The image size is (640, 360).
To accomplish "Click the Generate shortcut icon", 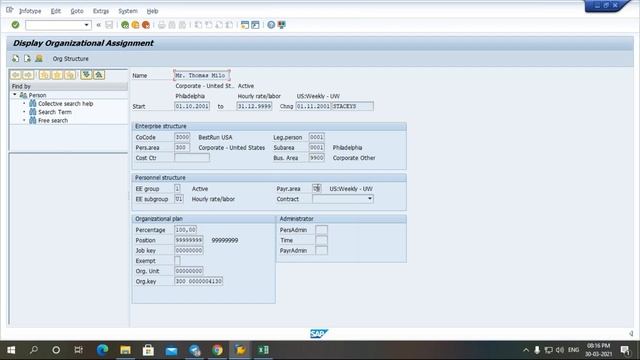I will pos(255,25).
